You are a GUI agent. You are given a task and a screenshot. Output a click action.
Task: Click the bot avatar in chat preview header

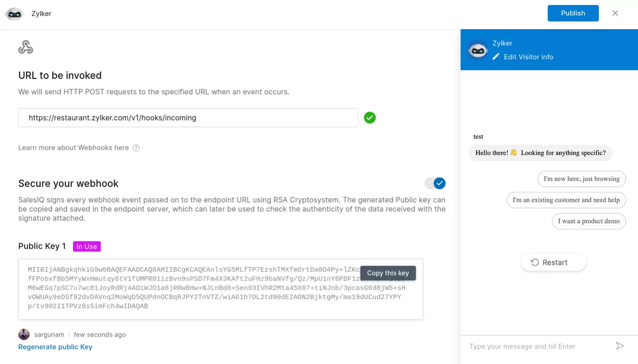[x=478, y=50]
